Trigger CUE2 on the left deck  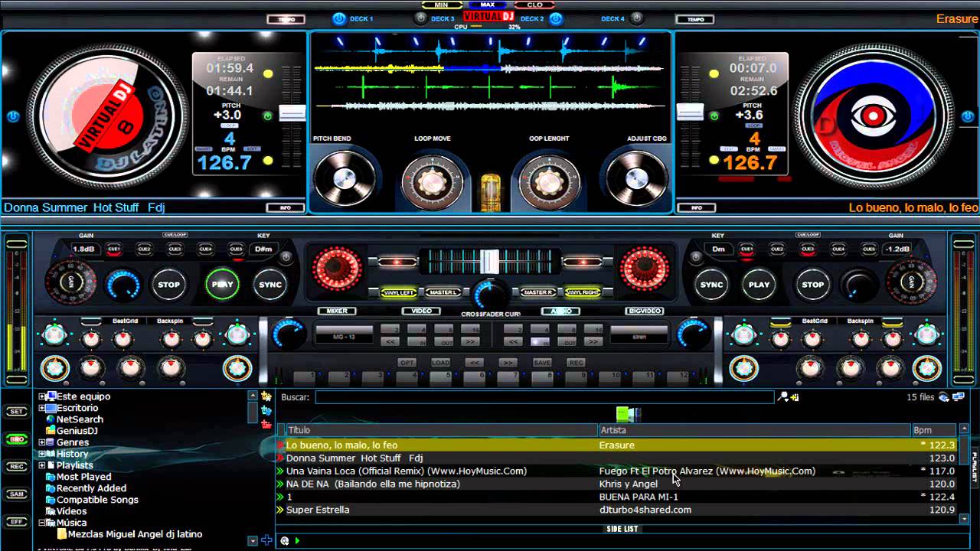click(144, 249)
